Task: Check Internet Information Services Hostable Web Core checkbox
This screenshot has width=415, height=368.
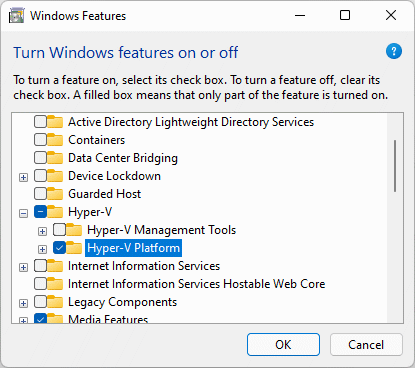Action: pyautogui.click(x=40, y=284)
